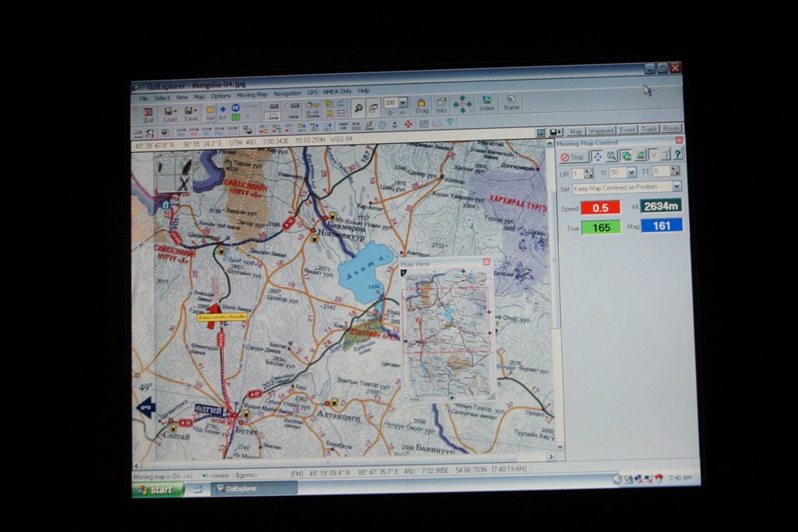Open the Select menu
Screen dimensions: 798x532
click(x=162, y=98)
